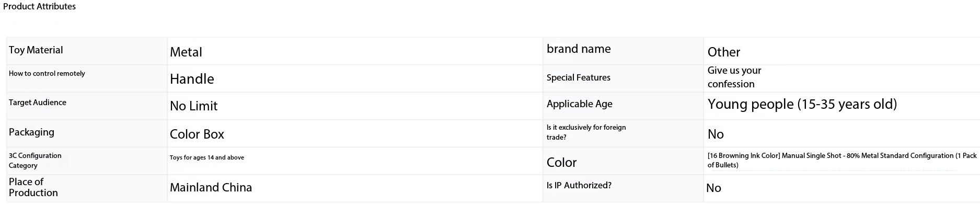
Task: Click Toys for ages 14 and above
Action: click(x=206, y=157)
